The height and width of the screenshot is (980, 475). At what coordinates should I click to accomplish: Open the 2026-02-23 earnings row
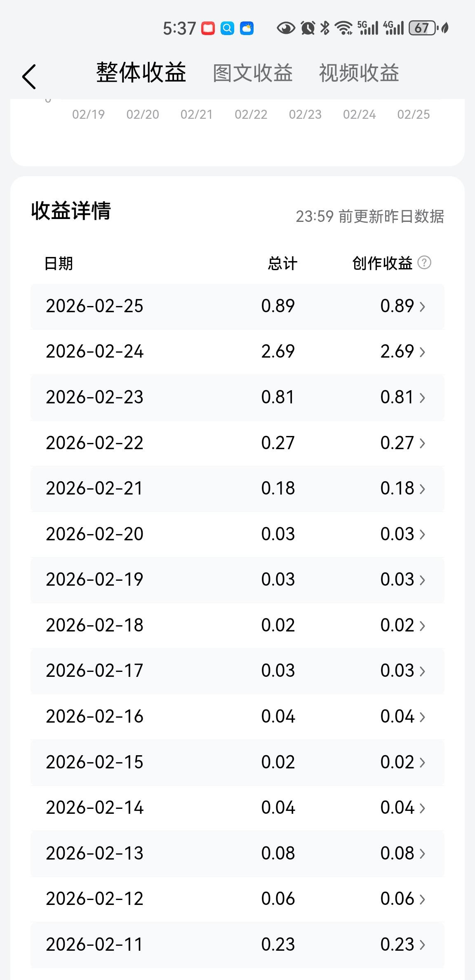237,397
